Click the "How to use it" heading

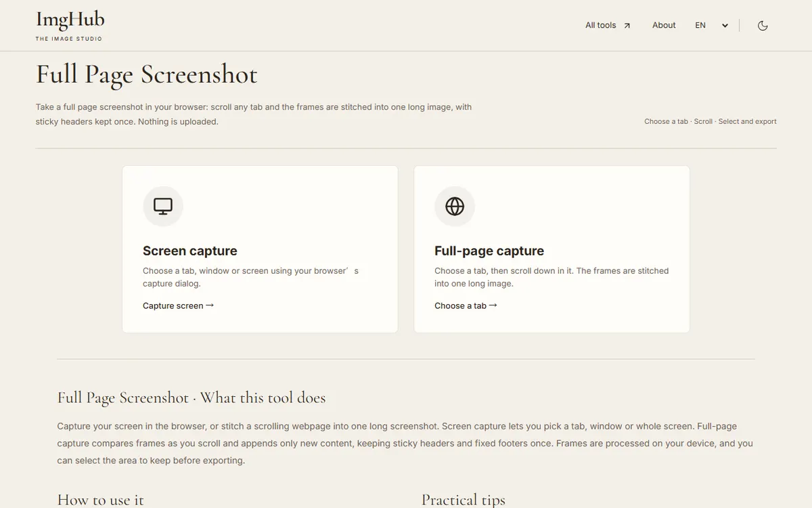(101, 500)
